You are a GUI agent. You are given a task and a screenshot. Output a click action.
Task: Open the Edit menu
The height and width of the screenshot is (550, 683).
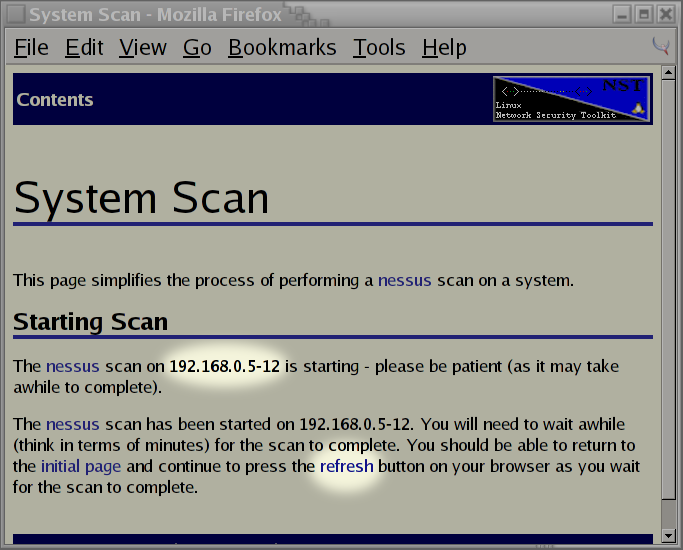84,47
